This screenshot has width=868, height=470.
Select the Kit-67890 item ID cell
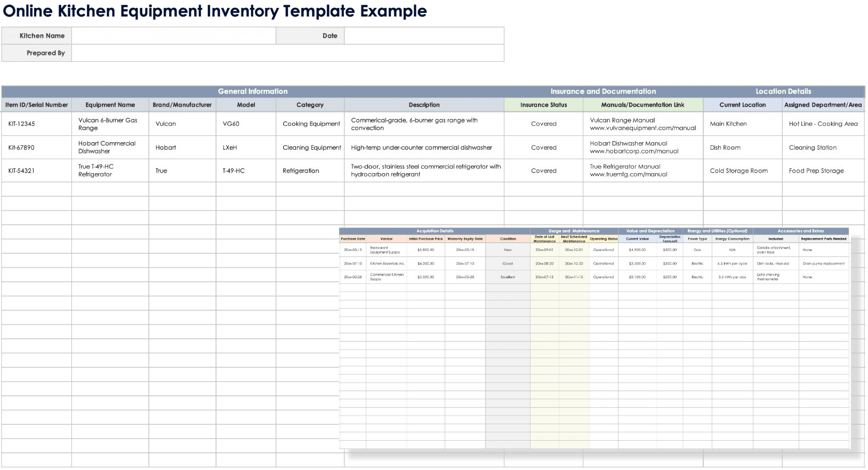pos(21,148)
